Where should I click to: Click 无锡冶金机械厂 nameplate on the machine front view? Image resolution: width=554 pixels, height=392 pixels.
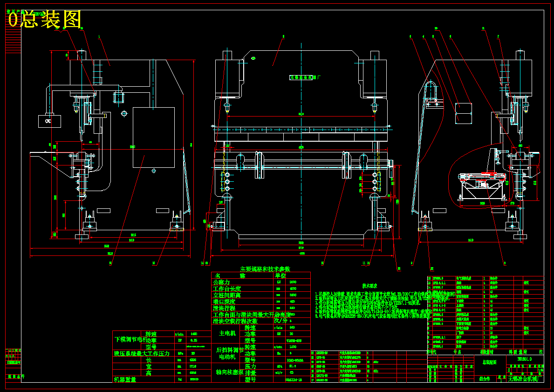pyautogui.click(x=305, y=77)
